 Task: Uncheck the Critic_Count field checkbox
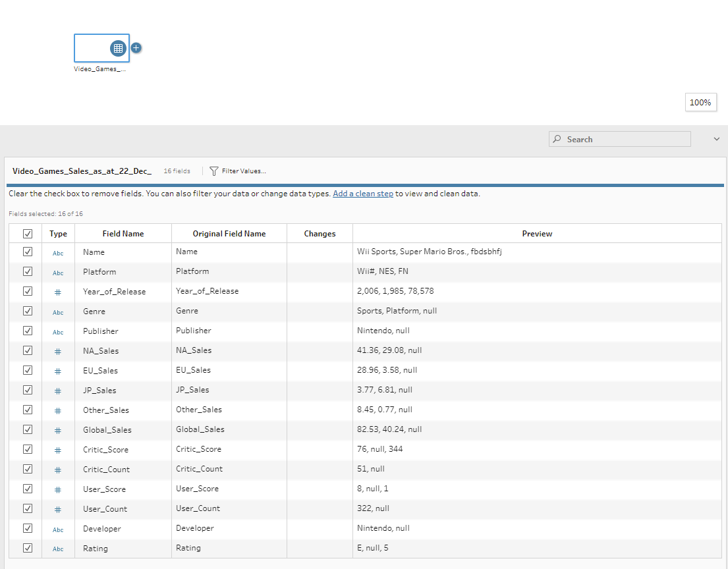[28, 469]
